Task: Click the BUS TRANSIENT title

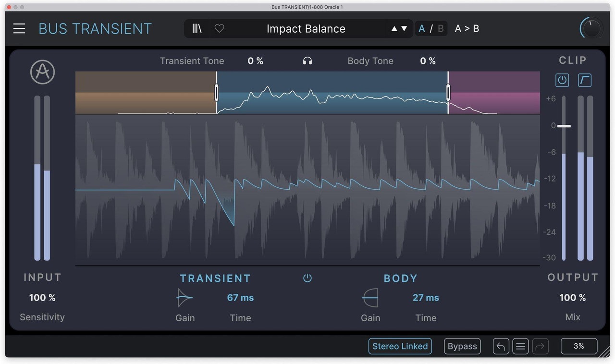Action: [x=95, y=29]
